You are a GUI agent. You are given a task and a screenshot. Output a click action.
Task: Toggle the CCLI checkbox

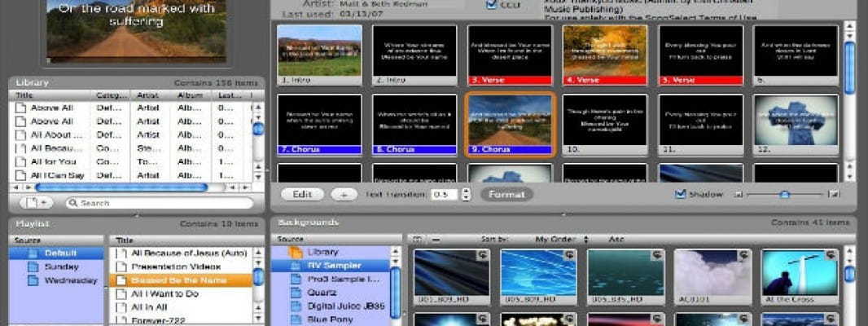coord(492,5)
